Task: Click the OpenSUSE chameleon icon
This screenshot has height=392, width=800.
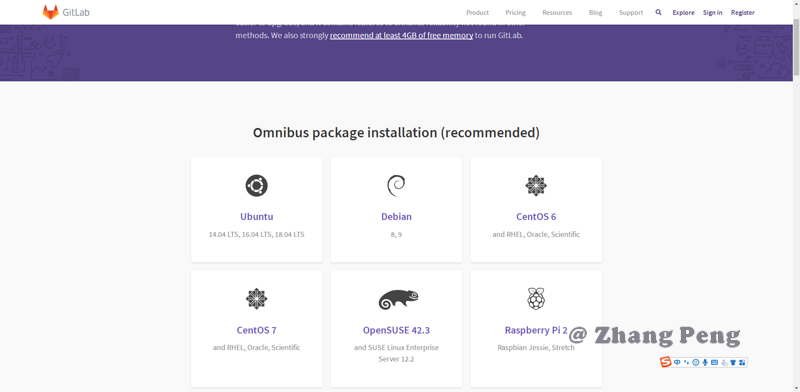Action: tap(398, 300)
